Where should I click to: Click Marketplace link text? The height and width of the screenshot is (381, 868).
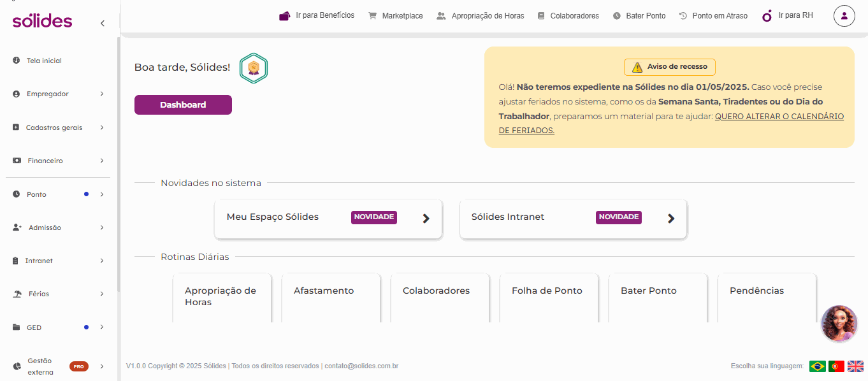pyautogui.click(x=402, y=16)
